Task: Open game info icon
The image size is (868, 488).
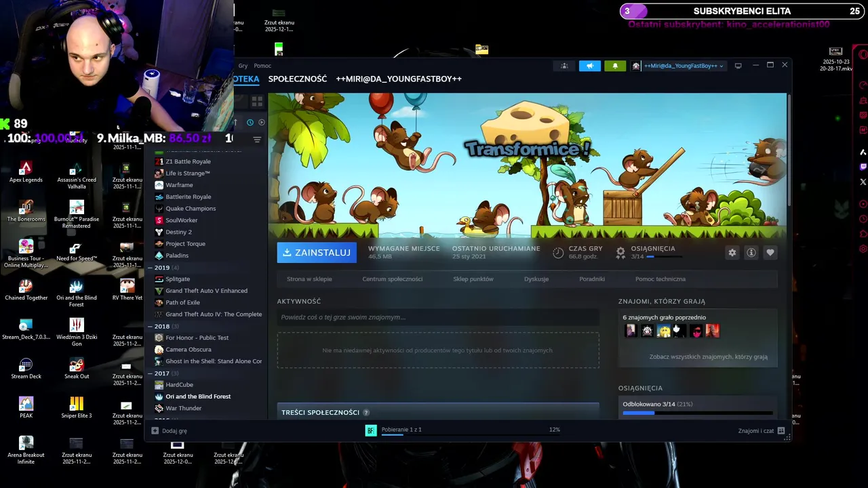Action: click(x=751, y=252)
